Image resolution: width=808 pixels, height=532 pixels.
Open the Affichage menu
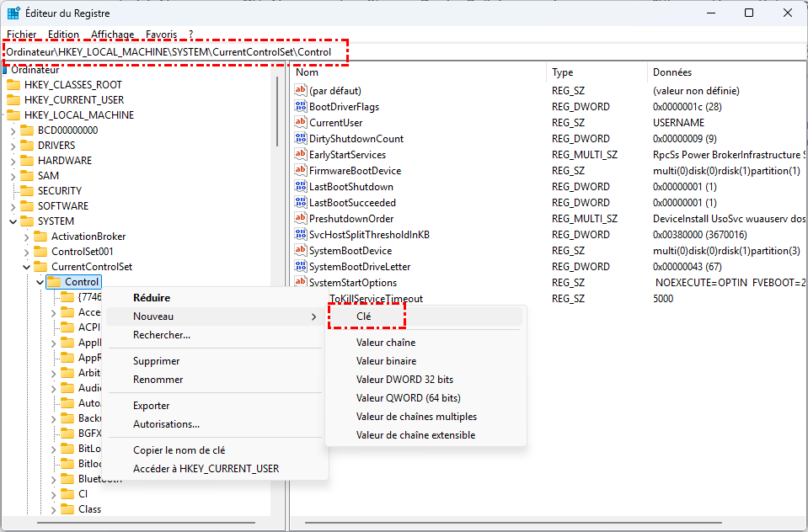112,35
